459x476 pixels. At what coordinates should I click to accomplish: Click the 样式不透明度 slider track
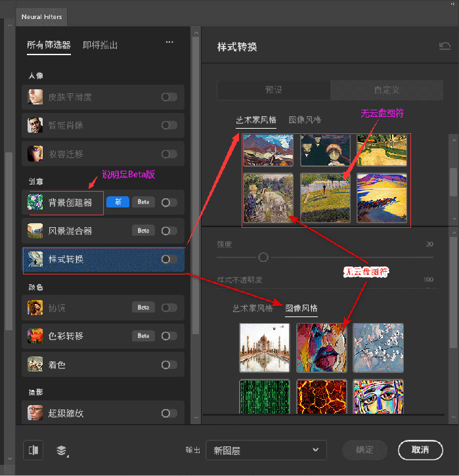coord(327,288)
